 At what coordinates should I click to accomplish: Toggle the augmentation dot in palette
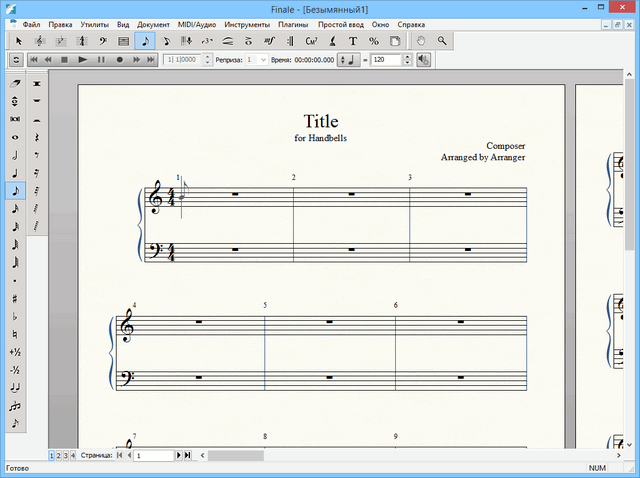coord(15,281)
